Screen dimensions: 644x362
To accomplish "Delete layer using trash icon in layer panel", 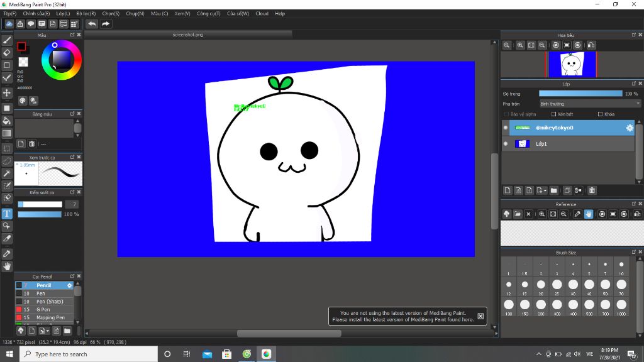I will [592, 190].
